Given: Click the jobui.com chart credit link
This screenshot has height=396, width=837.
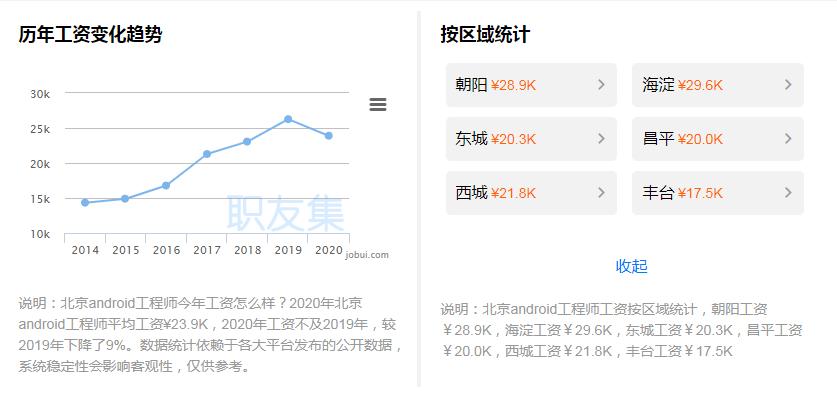Looking at the screenshot, I should (367, 255).
